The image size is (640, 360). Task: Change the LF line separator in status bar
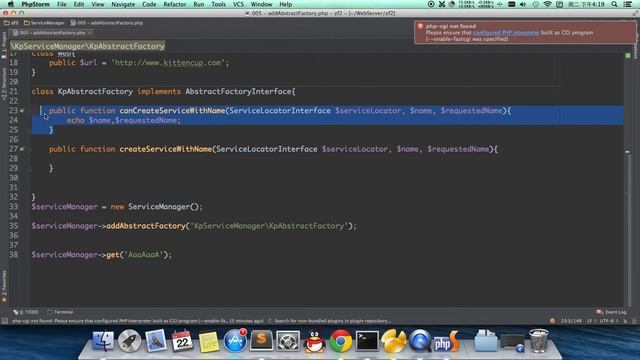coord(591,321)
